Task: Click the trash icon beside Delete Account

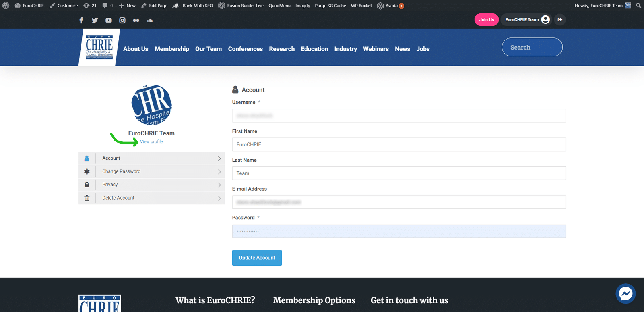Action: click(87, 198)
